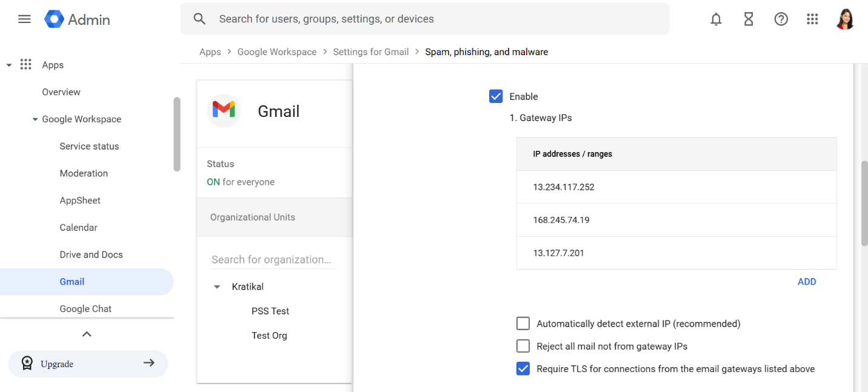Open the user account avatar

coord(845,19)
